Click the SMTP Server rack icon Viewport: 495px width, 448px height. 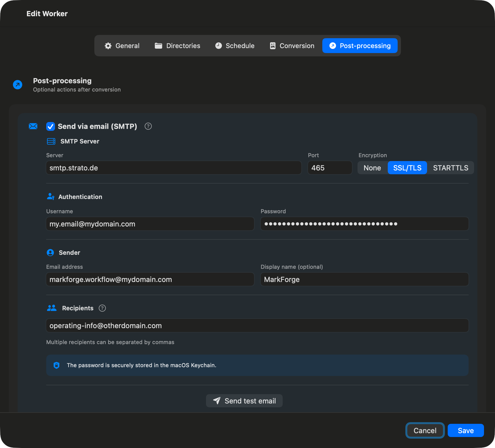click(x=51, y=141)
